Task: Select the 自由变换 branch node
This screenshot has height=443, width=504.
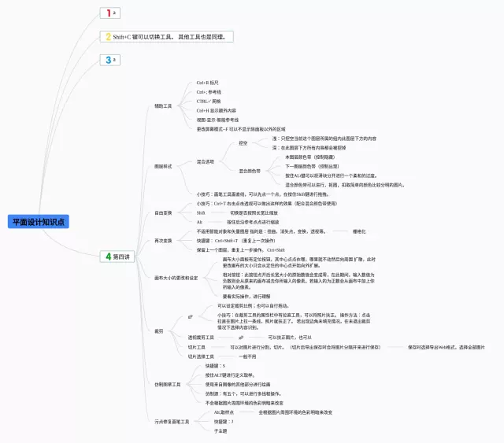Action: pyautogui.click(x=163, y=212)
